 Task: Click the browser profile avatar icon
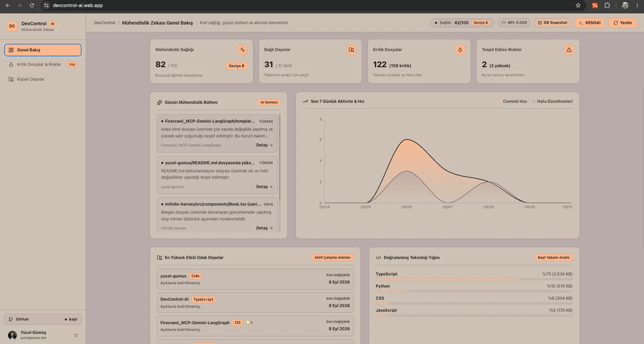[625, 5]
